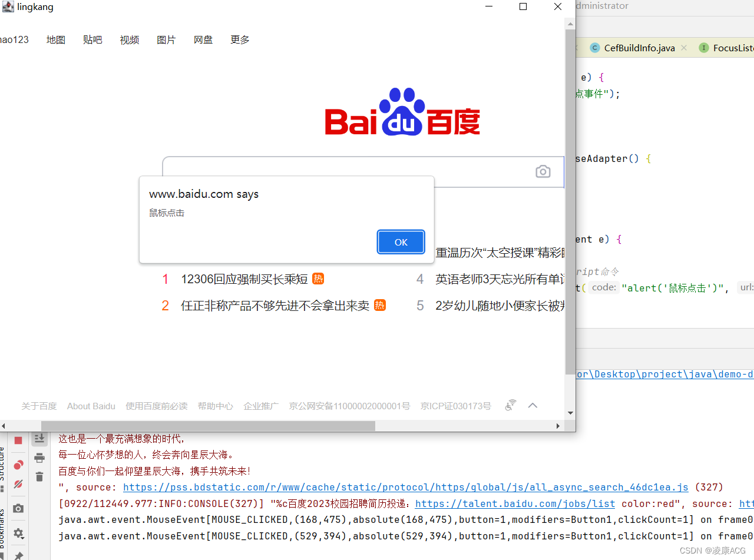Click the horizontal scrollbar left arrow
The width and height of the screenshot is (754, 560).
coord(4,425)
